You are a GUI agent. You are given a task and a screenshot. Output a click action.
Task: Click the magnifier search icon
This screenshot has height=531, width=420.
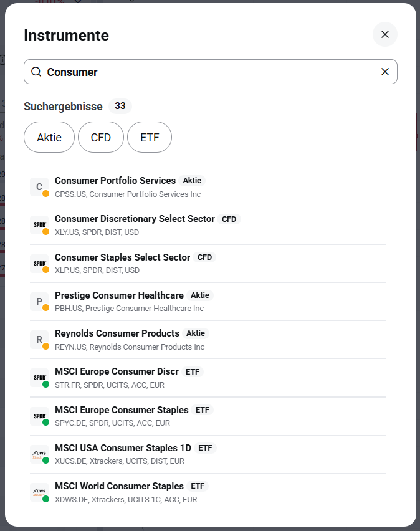[36, 72]
